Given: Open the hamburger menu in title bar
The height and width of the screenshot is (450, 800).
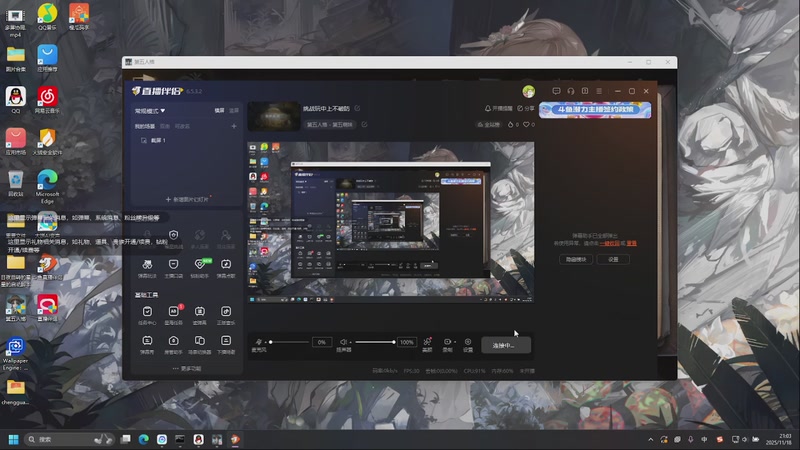Looking at the screenshot, I should pyautogui.click(x=599, y=91).
